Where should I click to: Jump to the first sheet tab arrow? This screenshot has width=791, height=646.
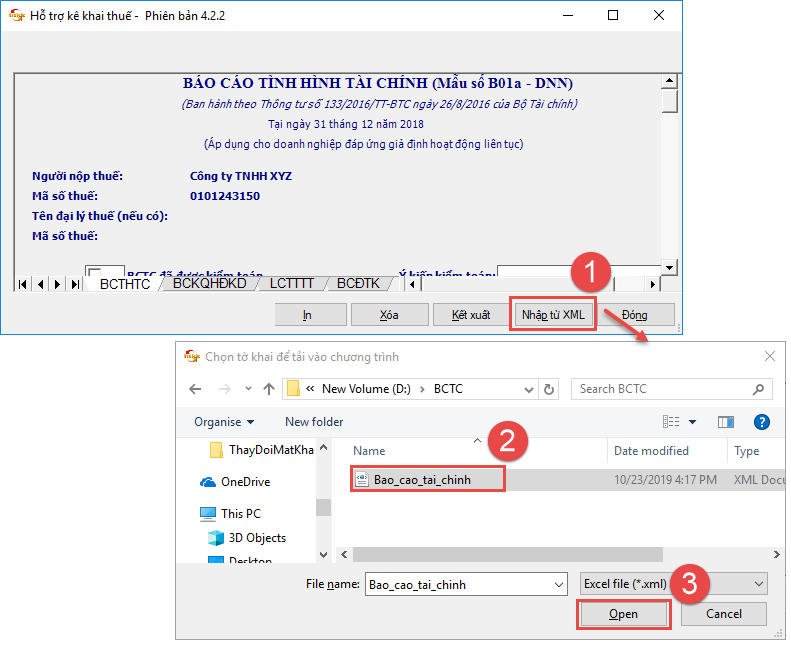pos(23,284)
